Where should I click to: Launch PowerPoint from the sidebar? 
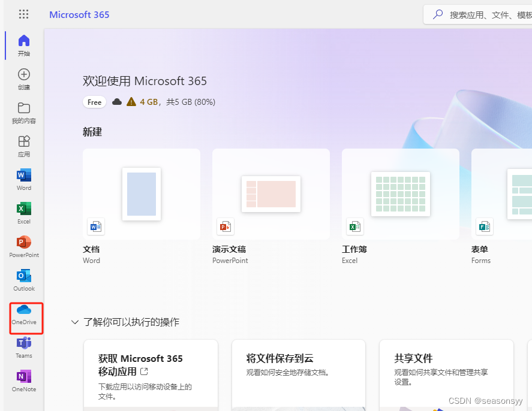[24, 247]
